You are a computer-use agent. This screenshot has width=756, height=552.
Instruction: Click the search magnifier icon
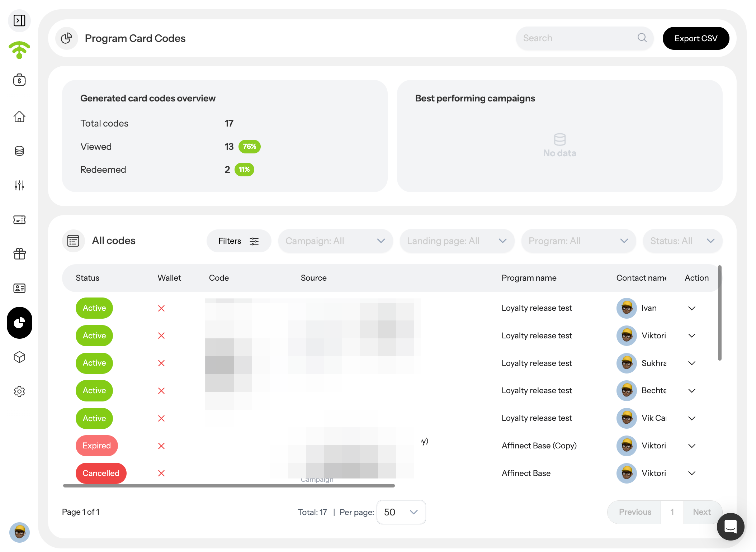tap(642, 38)
